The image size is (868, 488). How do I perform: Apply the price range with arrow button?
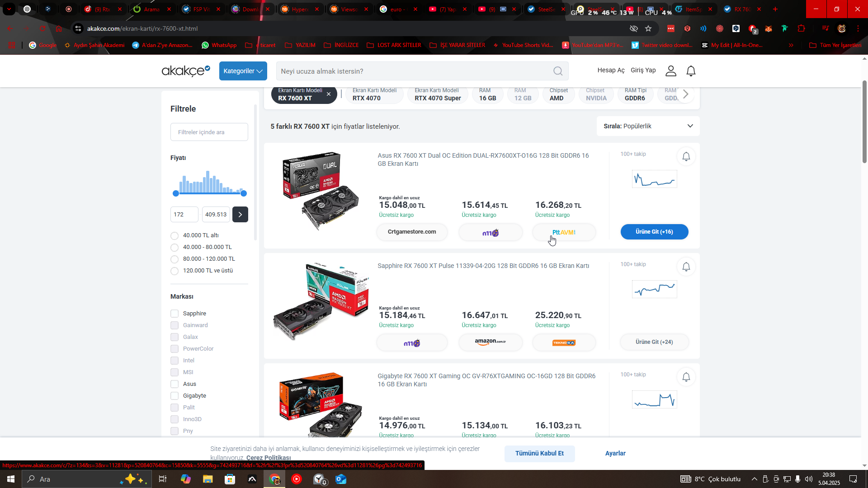pos(240,215)
